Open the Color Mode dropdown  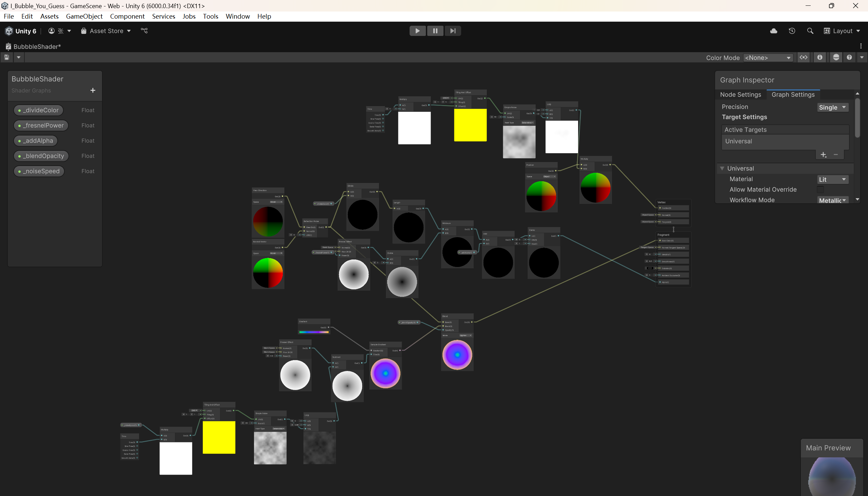pos(767,58)
